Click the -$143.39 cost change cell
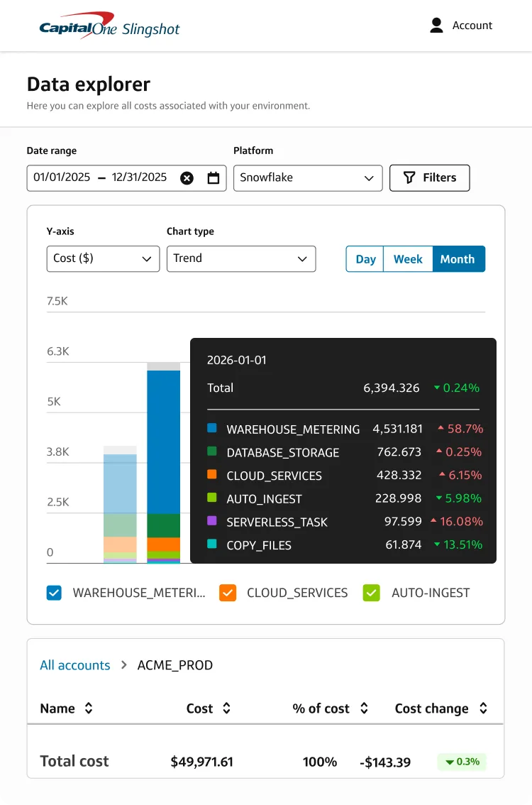532x805 pixels. 385,762
